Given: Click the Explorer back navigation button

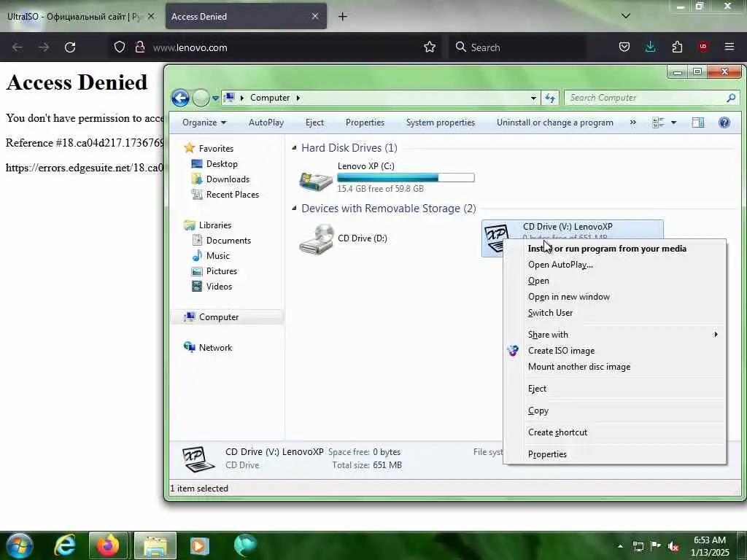Looking at the screenshot, I should pos(181,98).
